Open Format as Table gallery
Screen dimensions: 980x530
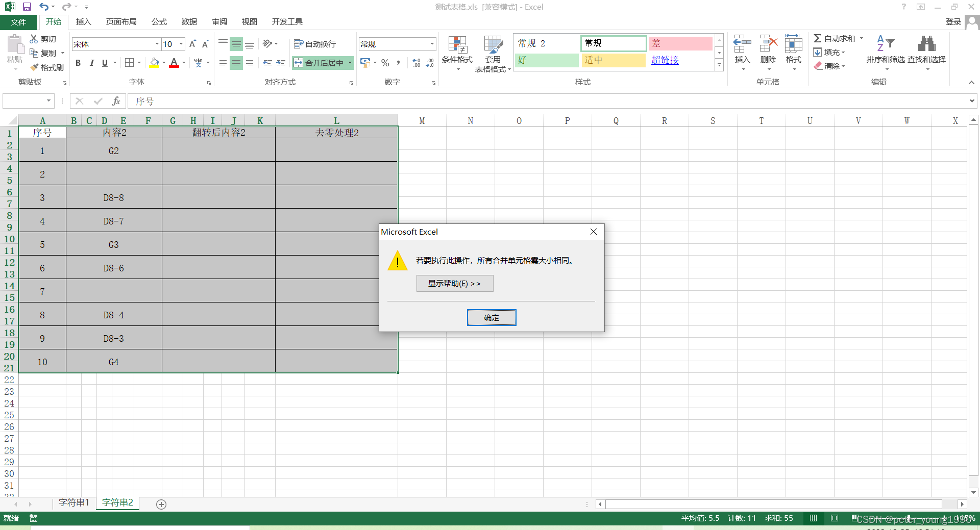[x=493, y=53]
